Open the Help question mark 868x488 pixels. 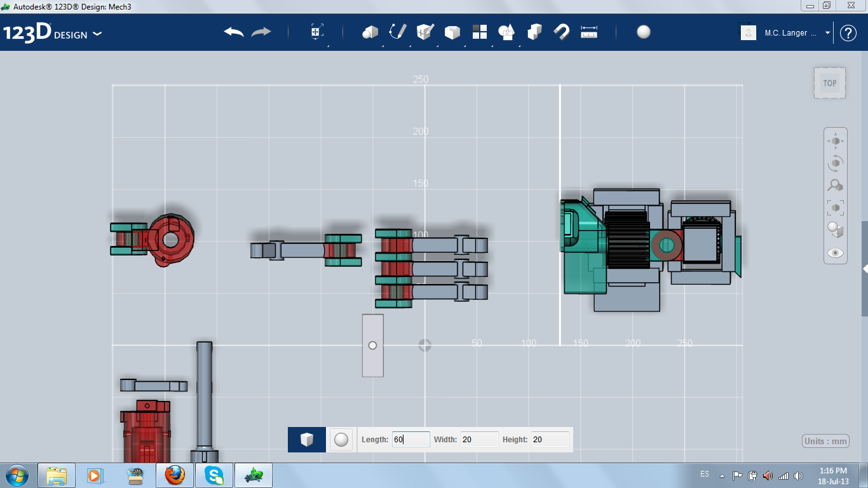click(x=848, y=33)
